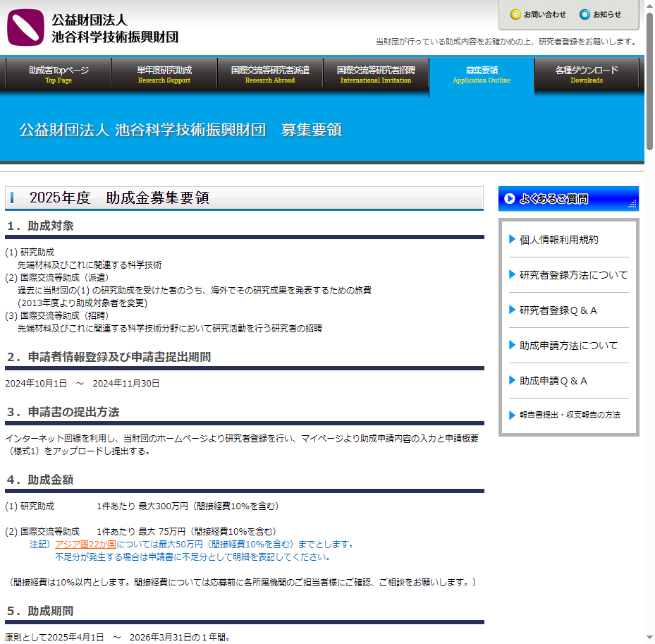This screenshot has width=655, height=644.
Task: Open 報告書提出・収支報告の方法 sidebar link
Action: point(570,415)
